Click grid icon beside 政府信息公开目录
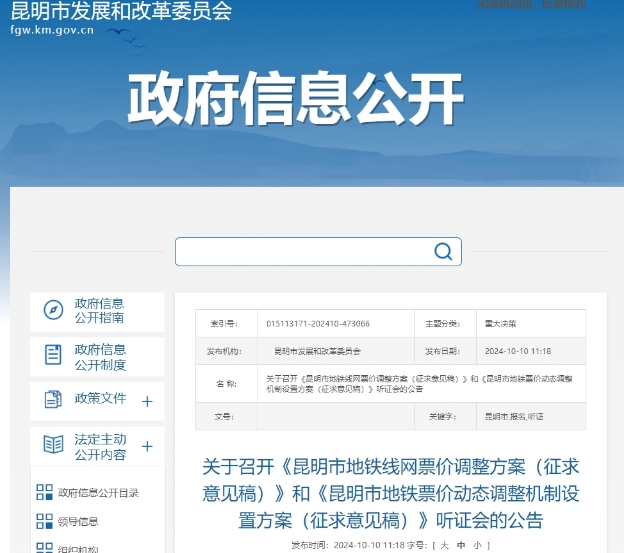 point(45,492)
